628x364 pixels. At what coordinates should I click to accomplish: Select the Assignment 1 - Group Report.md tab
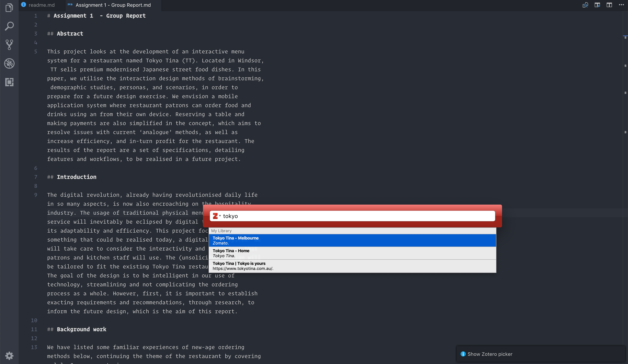113,5
